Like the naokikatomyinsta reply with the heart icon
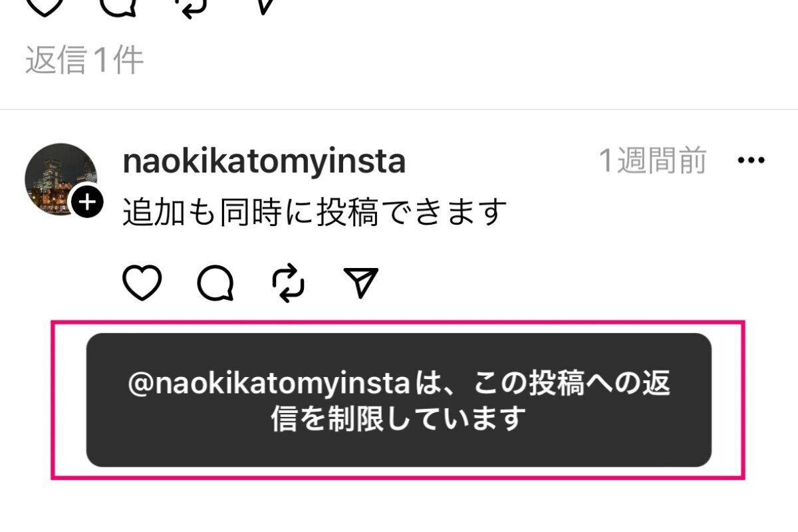798x532 pixels. click(x=143, y=283)
